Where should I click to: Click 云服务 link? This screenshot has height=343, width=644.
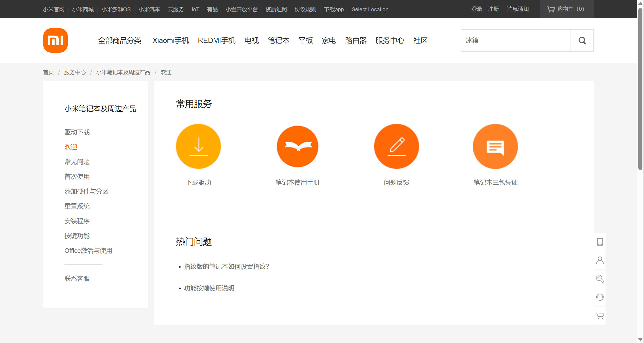[x=176, y=9]
